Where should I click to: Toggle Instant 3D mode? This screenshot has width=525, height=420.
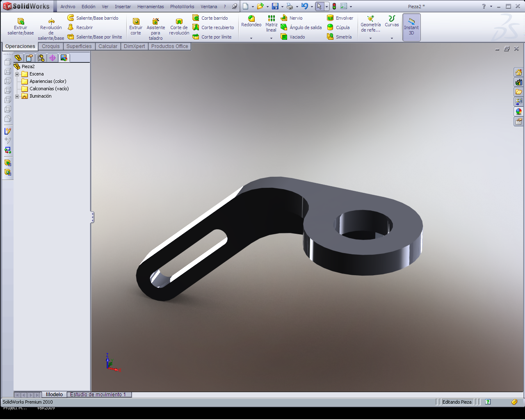coord(411,27)
